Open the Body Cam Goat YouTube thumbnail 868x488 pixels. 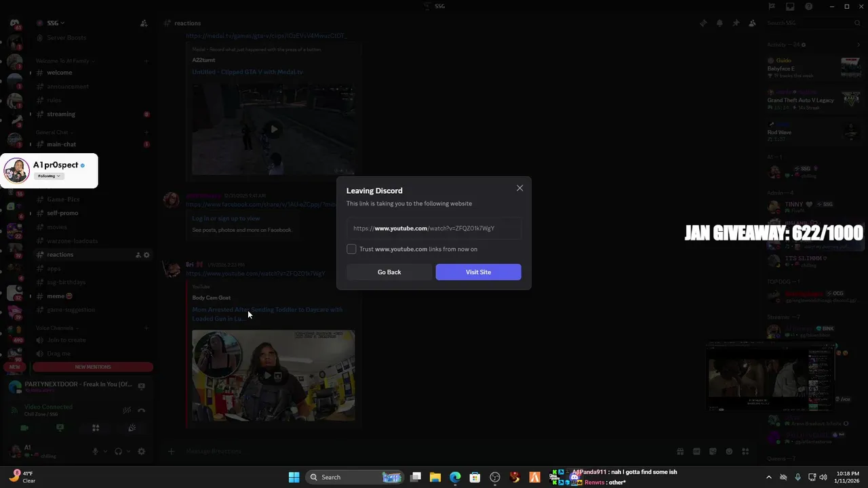(273, 375)
